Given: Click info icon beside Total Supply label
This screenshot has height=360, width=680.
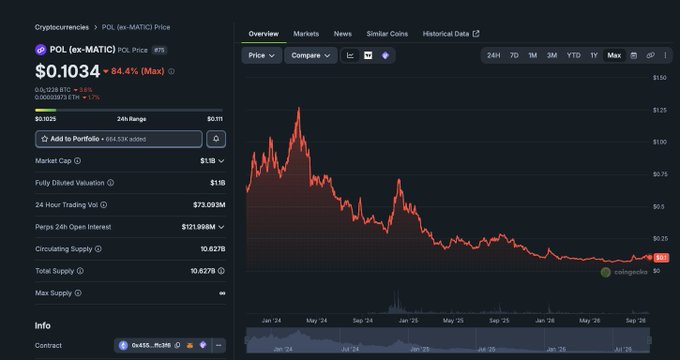Looking at the screenshot, I should click(80, 271).
